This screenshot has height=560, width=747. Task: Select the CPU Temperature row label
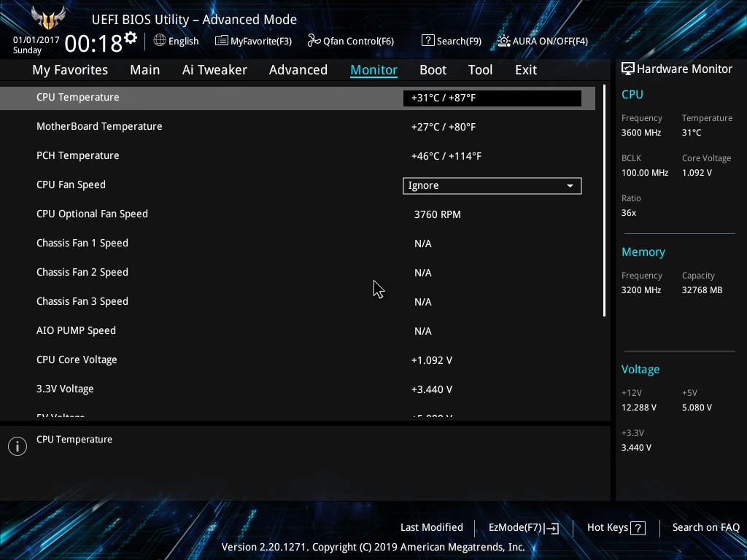click(x=77, y=97)
